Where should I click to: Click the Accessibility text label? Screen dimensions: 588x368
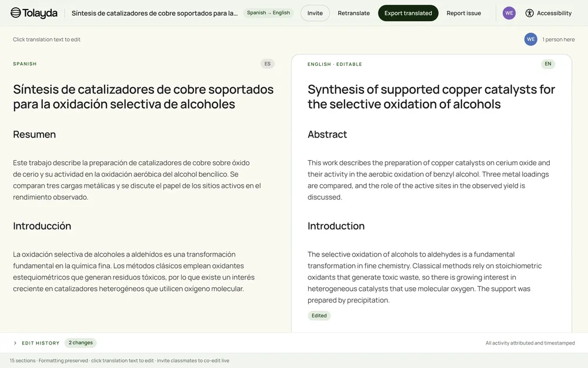pos(554,13)
